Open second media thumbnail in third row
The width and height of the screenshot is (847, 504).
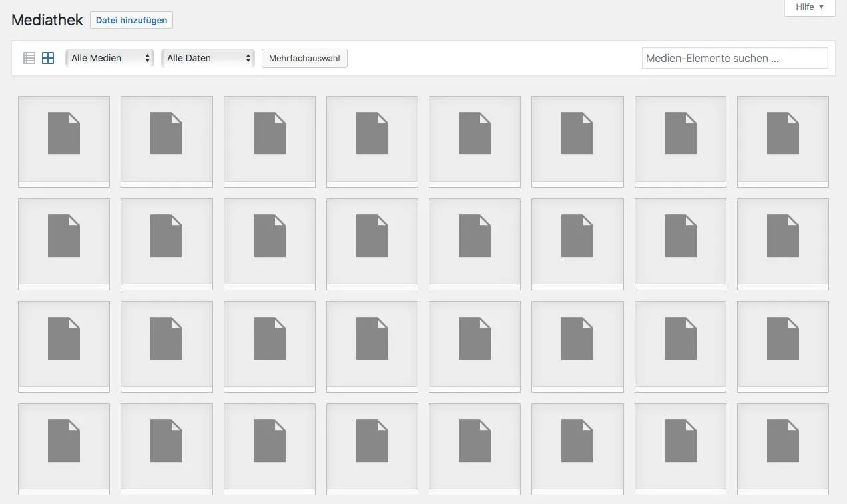point(166,347)
